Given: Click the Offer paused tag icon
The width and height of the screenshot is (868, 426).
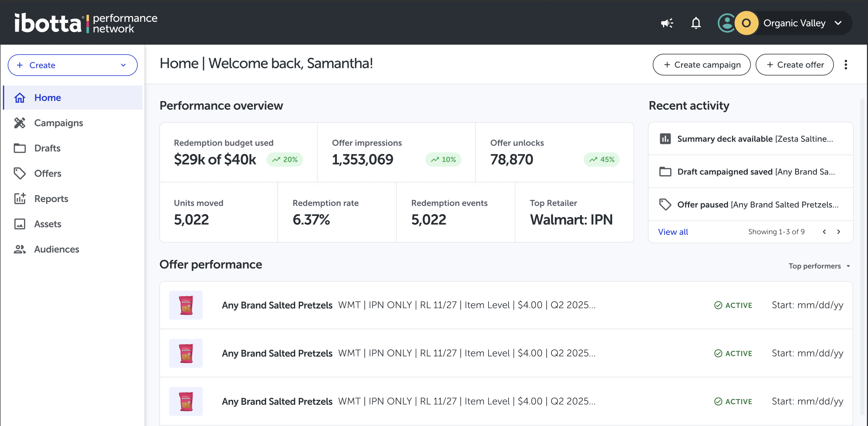Looking at the screenshot, I should tap(665, 205).
